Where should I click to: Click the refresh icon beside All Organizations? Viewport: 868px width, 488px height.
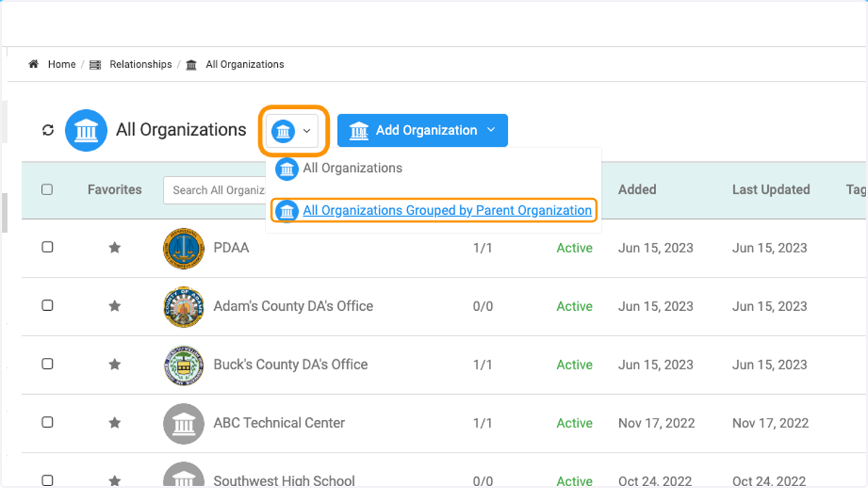[x=48, y=130]
